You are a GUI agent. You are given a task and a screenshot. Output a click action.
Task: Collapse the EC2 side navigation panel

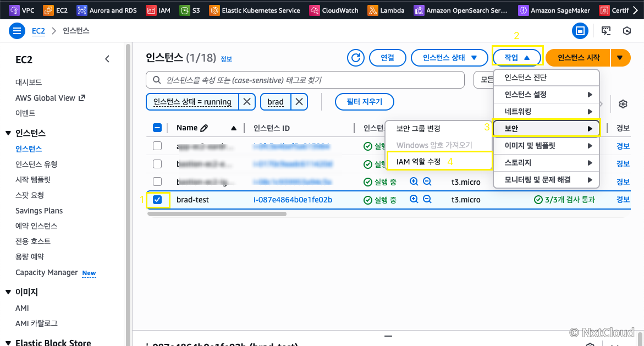(107, 59)
